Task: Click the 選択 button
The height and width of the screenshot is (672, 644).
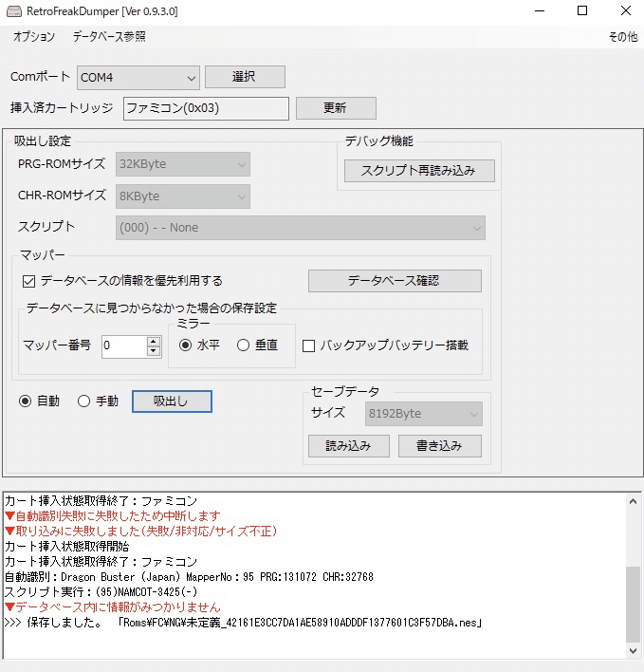Action: coord(245,77)
